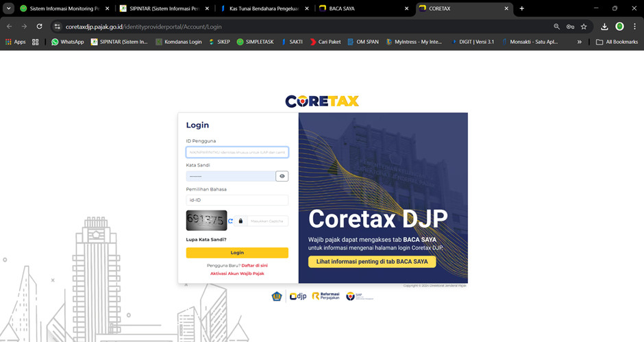Click the Daftar di sini registration link

[254, 265]
